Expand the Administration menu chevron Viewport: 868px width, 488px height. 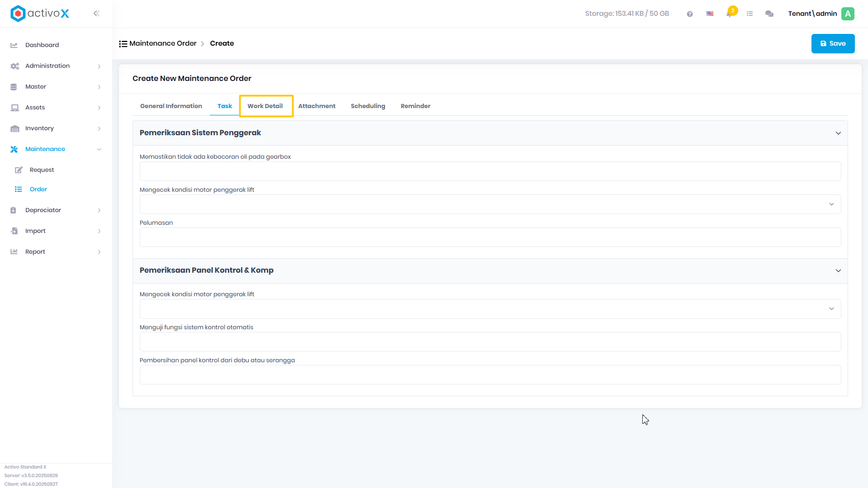tap(99, 66)
